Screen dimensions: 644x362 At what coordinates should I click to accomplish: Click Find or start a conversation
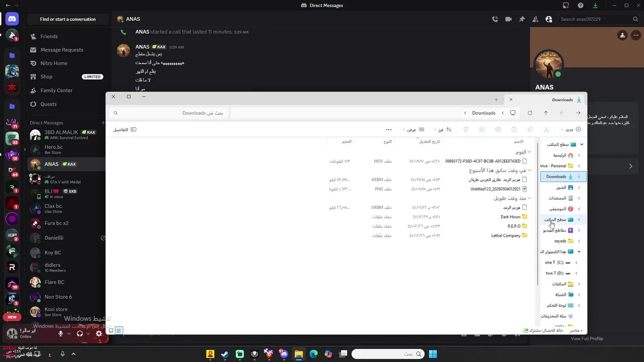pos(68,19)
